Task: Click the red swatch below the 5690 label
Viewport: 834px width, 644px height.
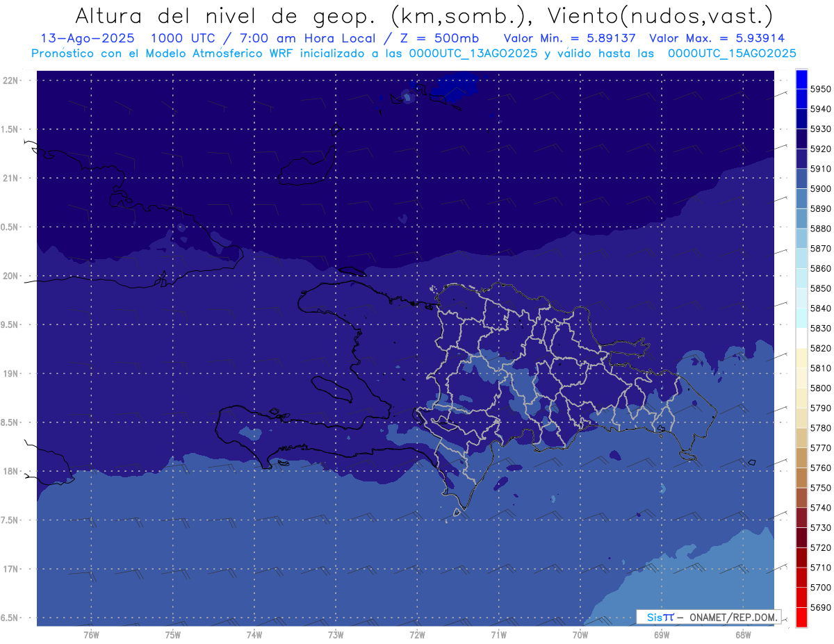Action: click(x=801, y=617)
